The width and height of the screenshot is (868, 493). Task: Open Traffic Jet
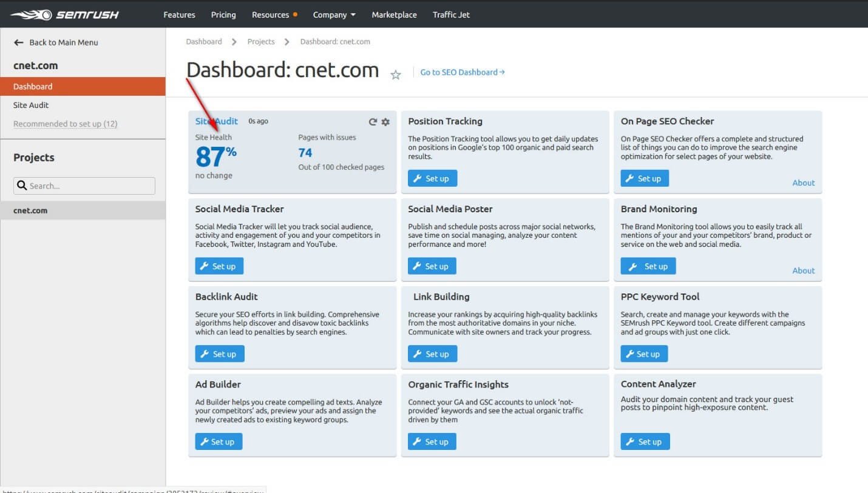point(451,15)
